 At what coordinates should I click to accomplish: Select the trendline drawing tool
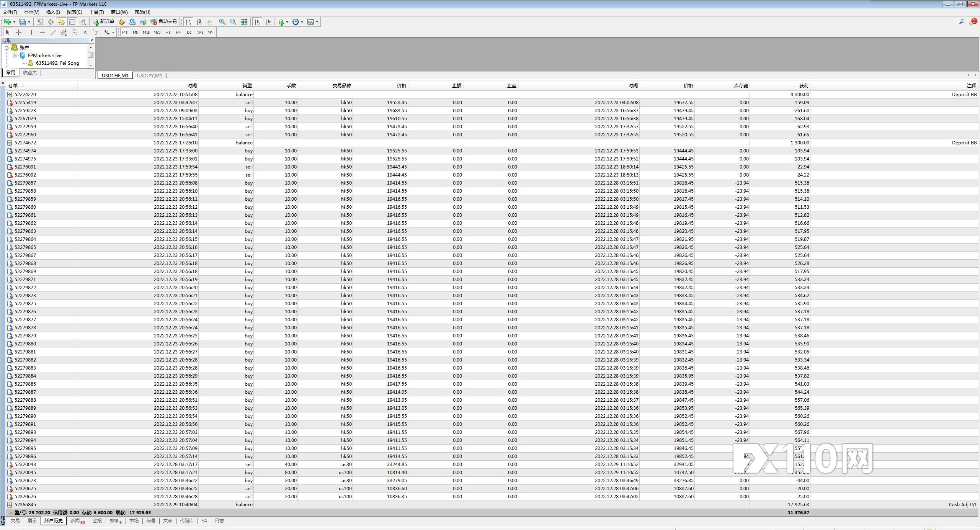(x=53, y=32)
